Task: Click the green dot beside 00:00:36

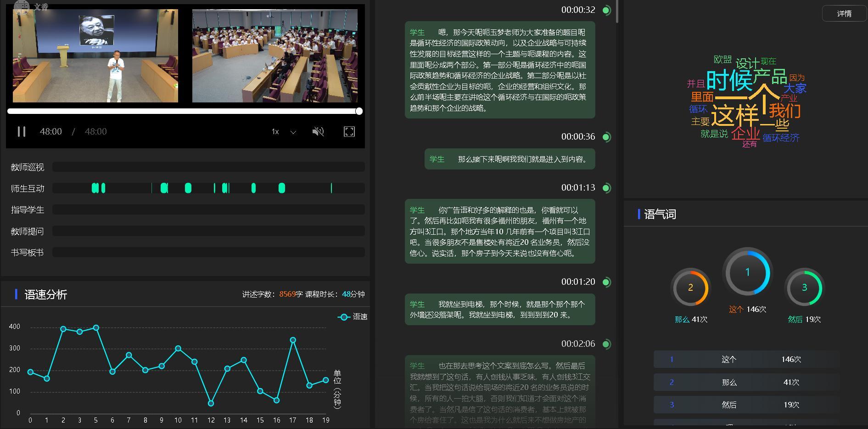Action: pyautogui.click(x=606, y=137)
